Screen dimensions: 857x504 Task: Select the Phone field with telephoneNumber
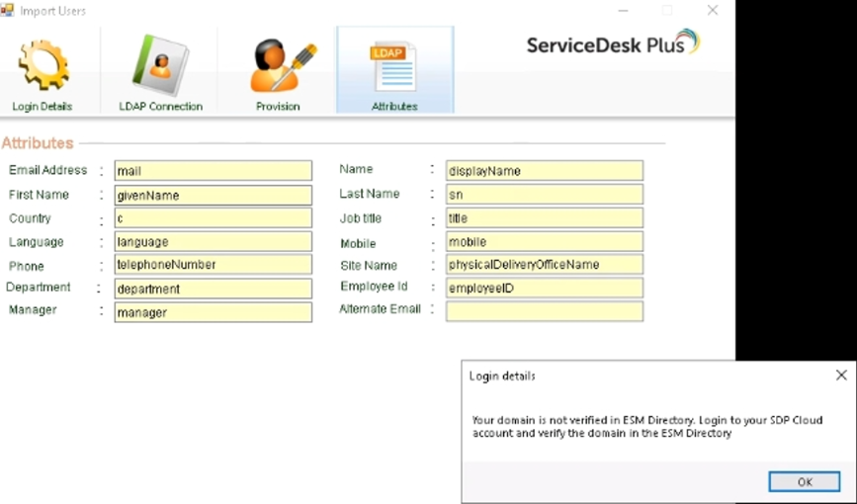pos(214,265)
